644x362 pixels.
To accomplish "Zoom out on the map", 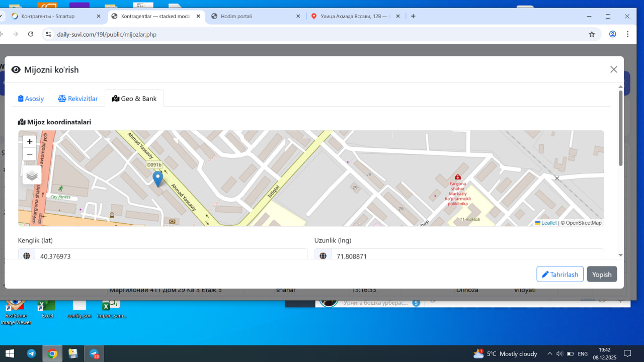I will (30, 154).
